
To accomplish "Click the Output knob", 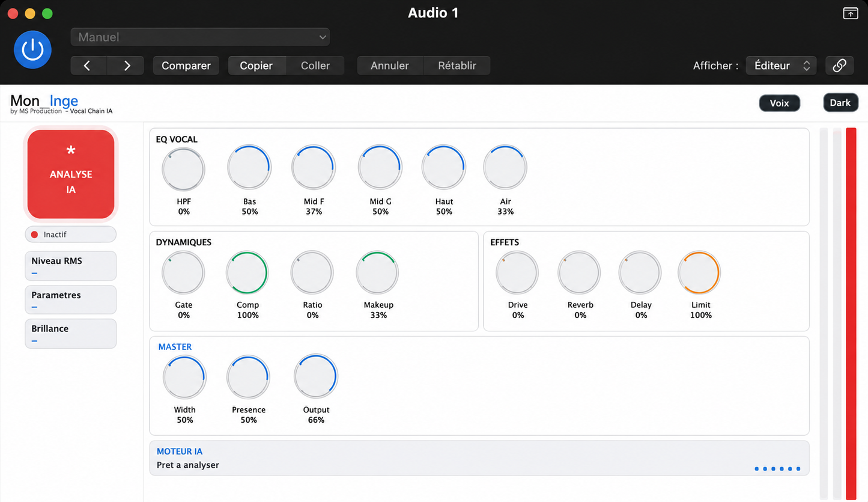I will (x=316, y=376).
